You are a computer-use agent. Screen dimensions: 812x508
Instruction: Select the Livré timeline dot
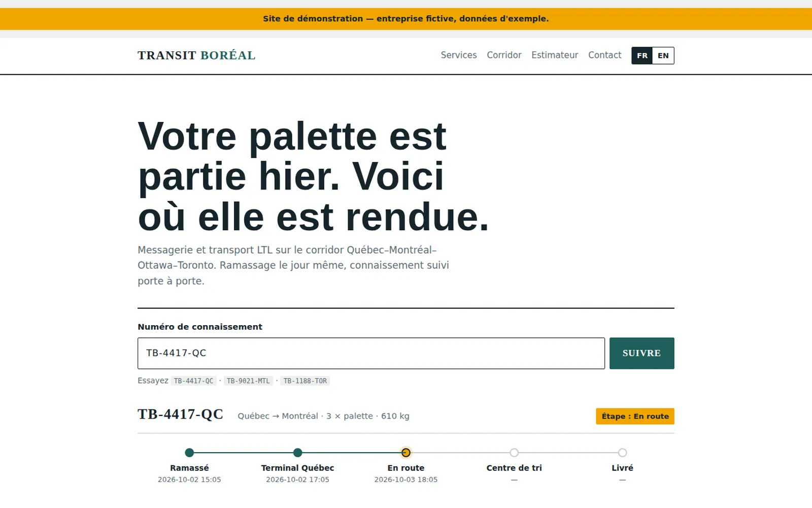623,453
